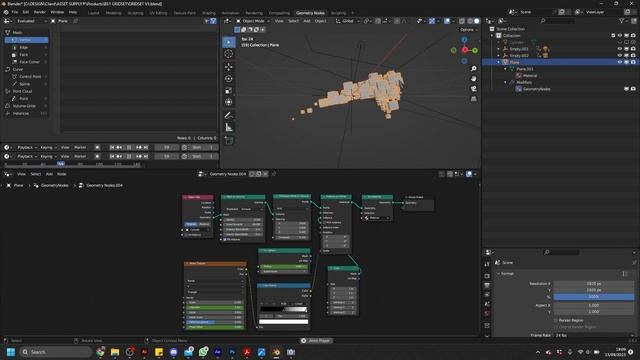The height and width of the screenshot is (360, 640).
Task: Pick the Transform tool in viewport toolbar
Action: coord(229,102)
